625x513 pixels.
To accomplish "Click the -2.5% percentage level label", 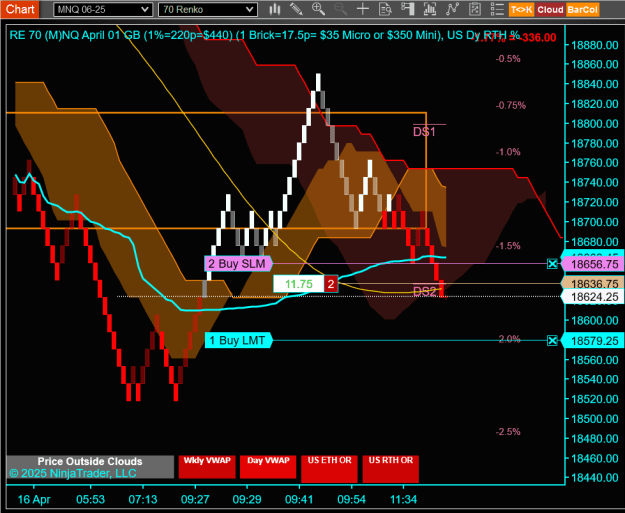I will point(508,432).
